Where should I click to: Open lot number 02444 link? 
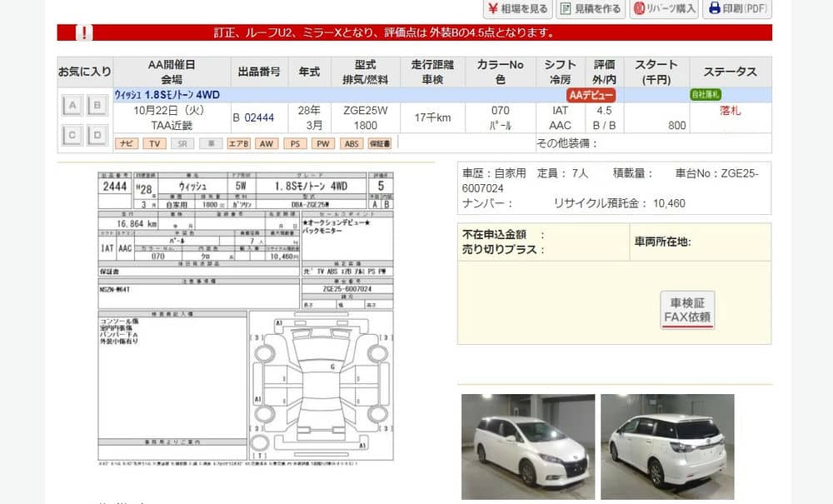[x=259, y=118]
